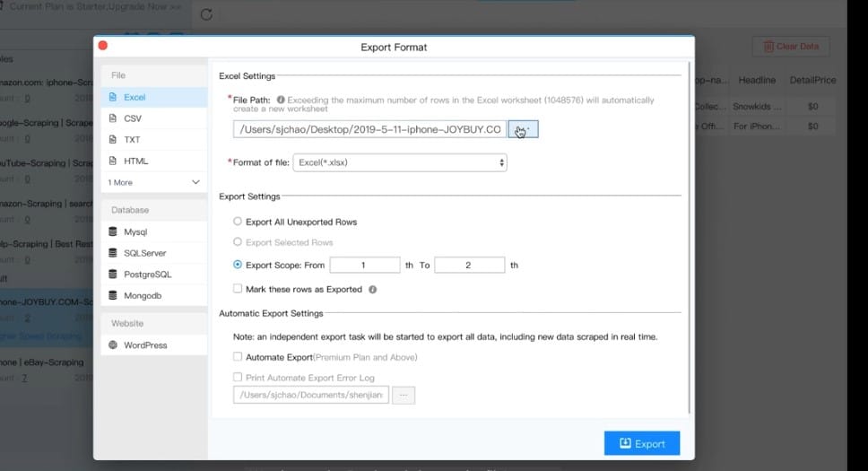Screen dimensions: 868x471
Task: Click the WordPress globe icon
Action: [113, 345]
